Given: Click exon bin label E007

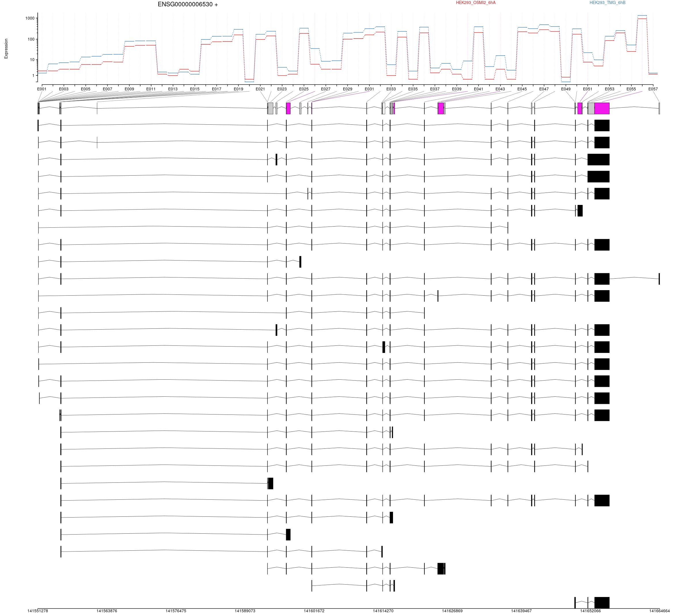Looking at the screenshot, I should [107, 89].
